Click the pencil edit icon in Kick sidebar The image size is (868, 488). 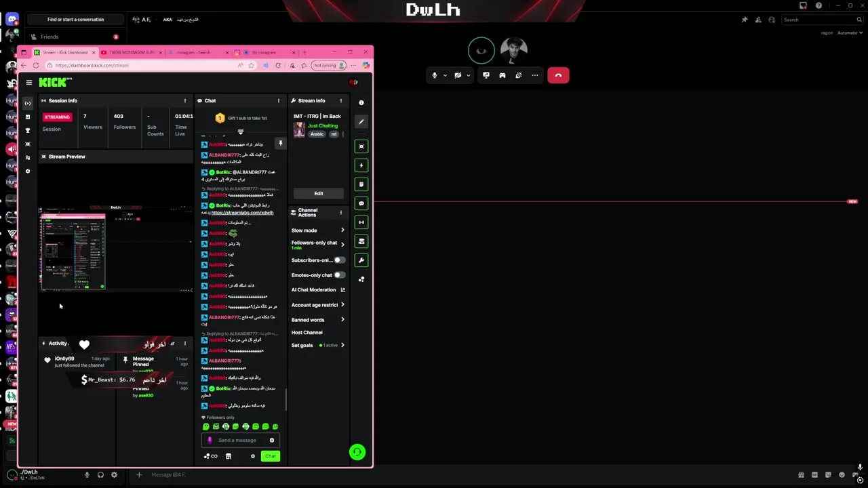click(x=361, y=122)
